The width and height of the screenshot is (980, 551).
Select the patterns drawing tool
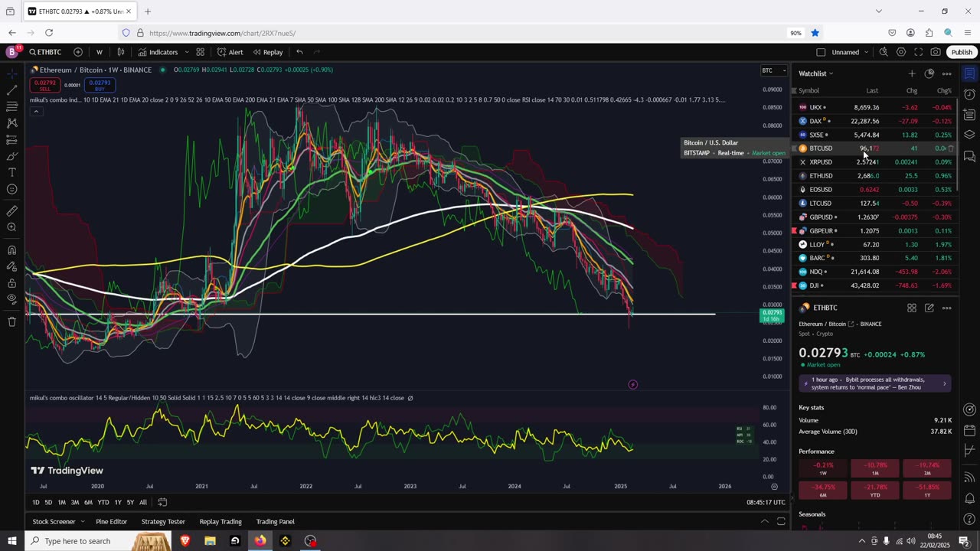click(11, 123)
